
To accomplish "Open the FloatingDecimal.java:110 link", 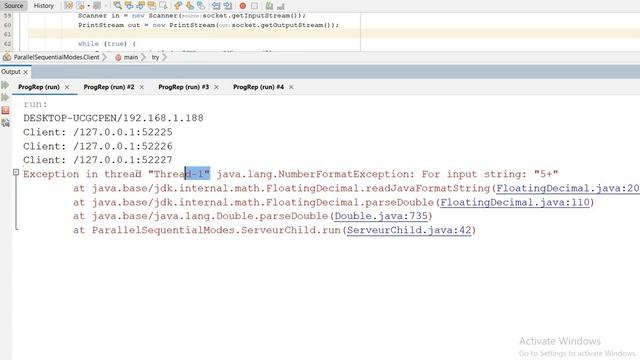I will [515, 202].
